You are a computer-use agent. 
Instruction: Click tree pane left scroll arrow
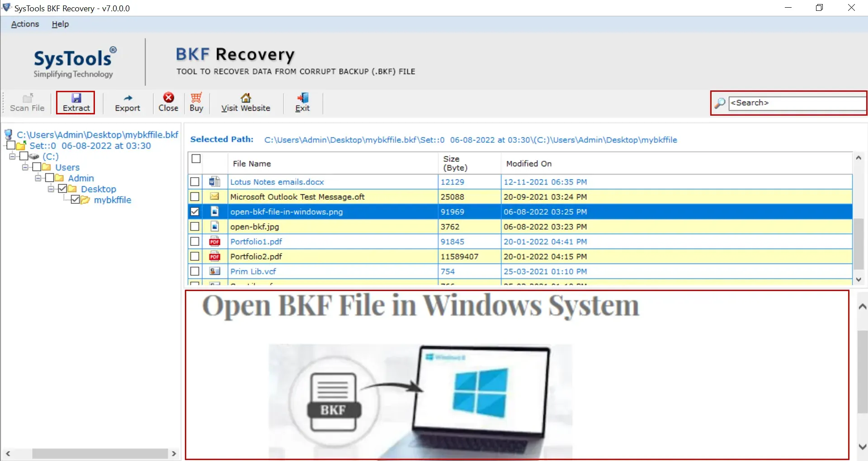click(8, 453)
